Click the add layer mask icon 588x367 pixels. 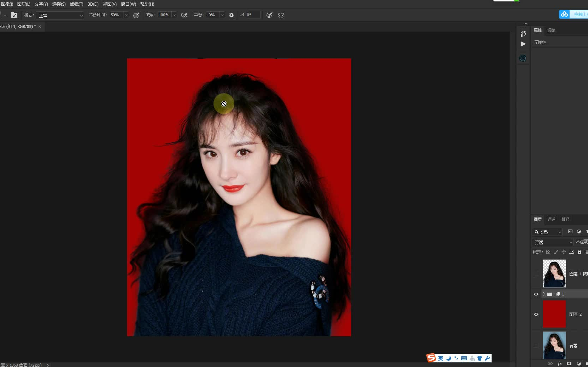569,364
